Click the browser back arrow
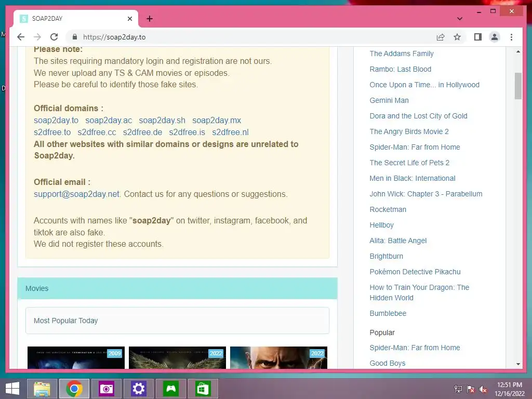Viewport: 532px width, 399px height. [x=21, y=37]
